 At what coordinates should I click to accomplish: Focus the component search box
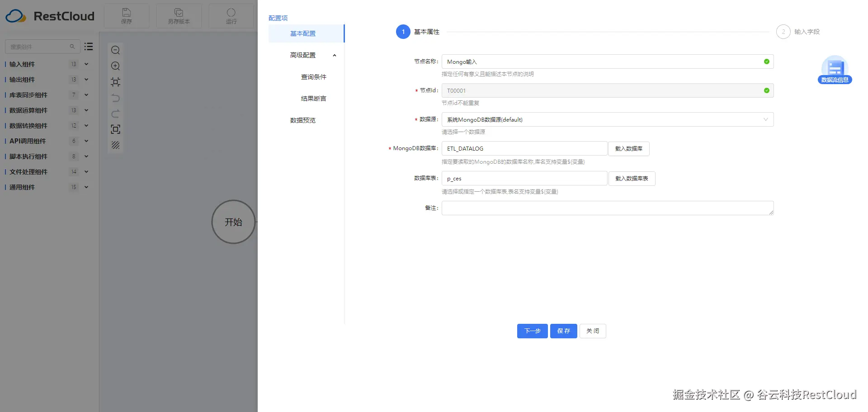tap(42, 47)
